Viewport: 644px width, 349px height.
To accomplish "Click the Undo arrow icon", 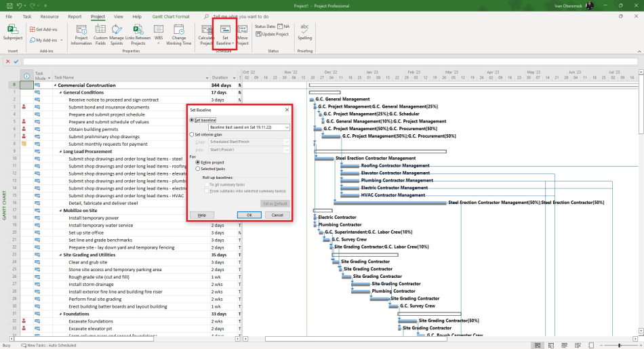I will [x=19, y=5].
